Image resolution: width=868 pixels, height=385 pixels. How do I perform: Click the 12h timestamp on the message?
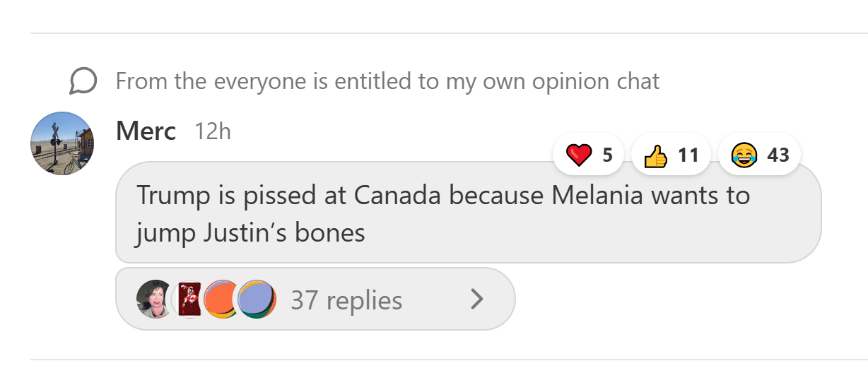click(x=213, y=131)
